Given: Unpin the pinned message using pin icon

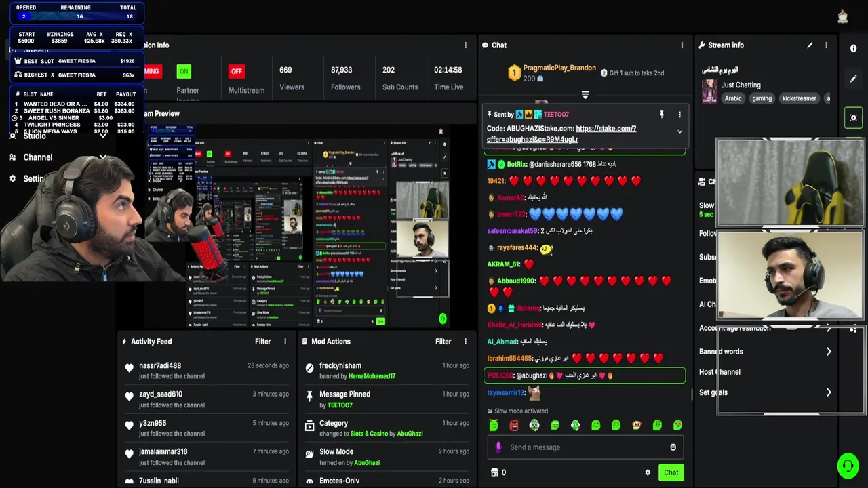Looking at the screenshot, I should pos(662,115).
